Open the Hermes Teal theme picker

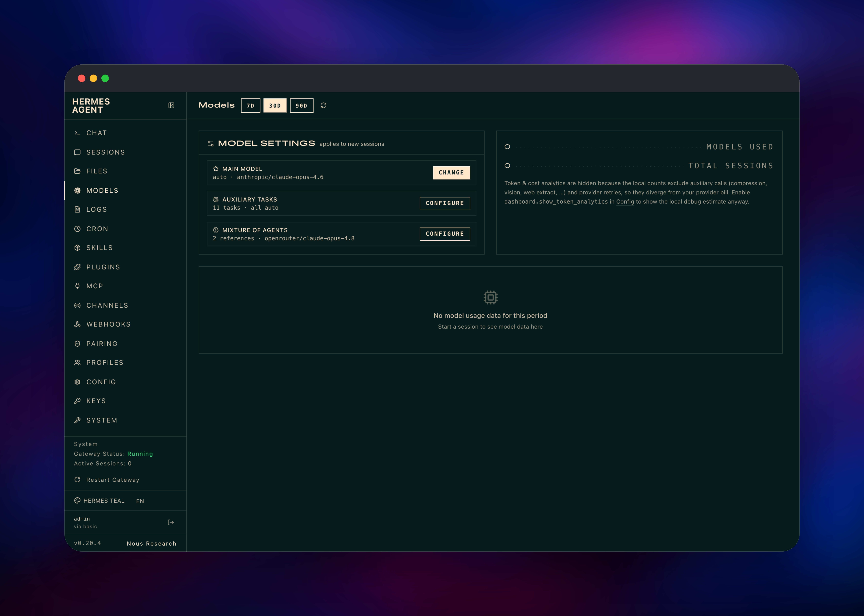pos(99,501)
